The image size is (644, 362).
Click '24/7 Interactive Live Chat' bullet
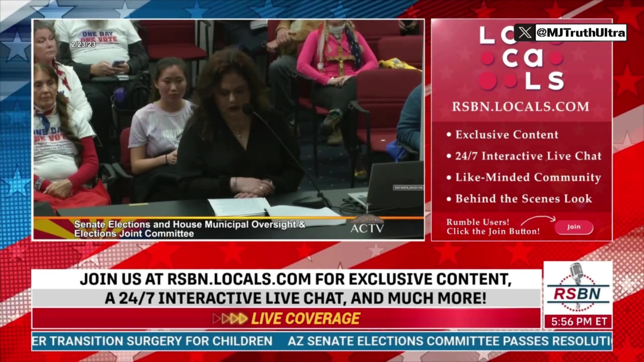point(524,156)
